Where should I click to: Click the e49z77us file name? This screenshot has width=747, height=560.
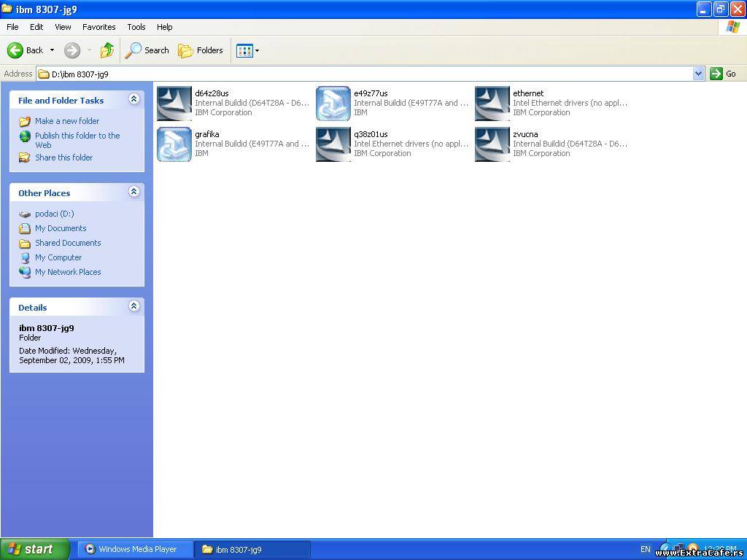[371, 93]
